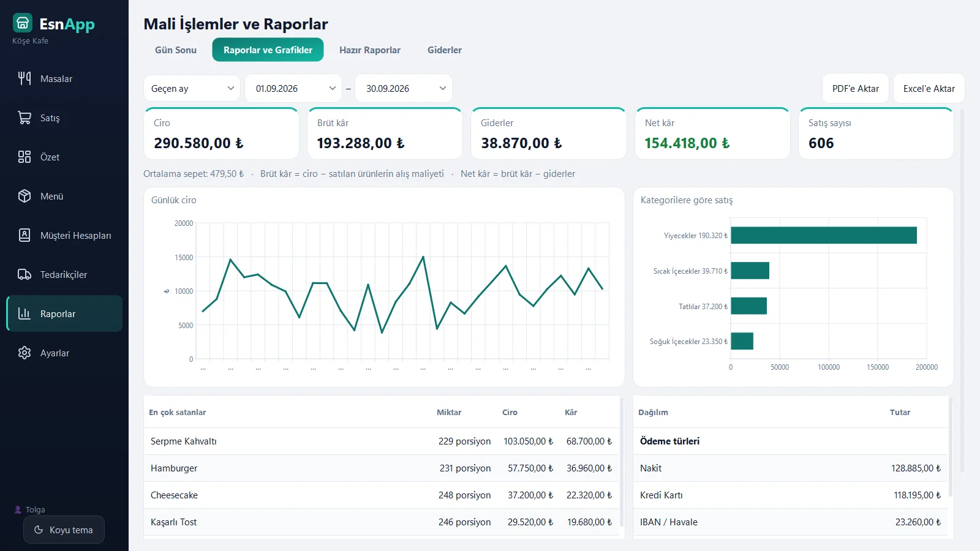This screenshot has height=551, width=980.
Task: Click the IBAN / Havale payment row
Action: [x=790, y=522]
